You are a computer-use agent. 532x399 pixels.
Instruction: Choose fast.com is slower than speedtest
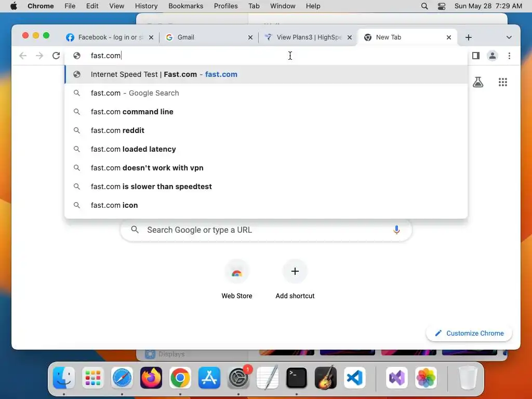click(x=266, y=187)
